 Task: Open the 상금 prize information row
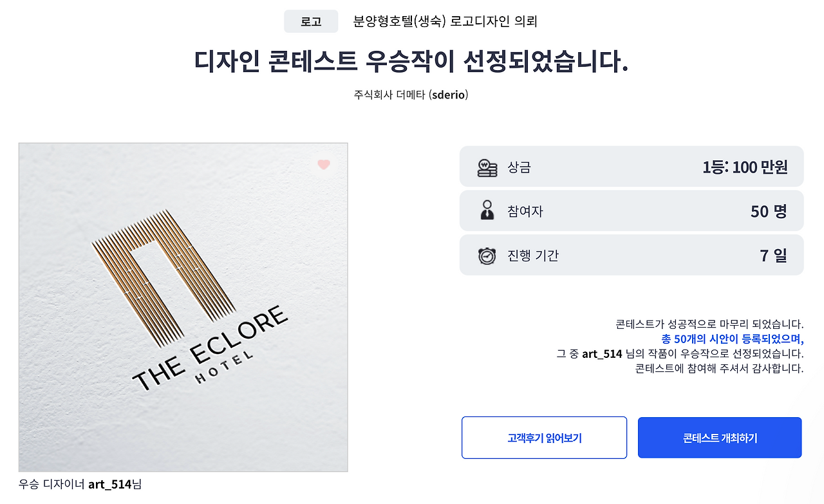tap(631, 166)
